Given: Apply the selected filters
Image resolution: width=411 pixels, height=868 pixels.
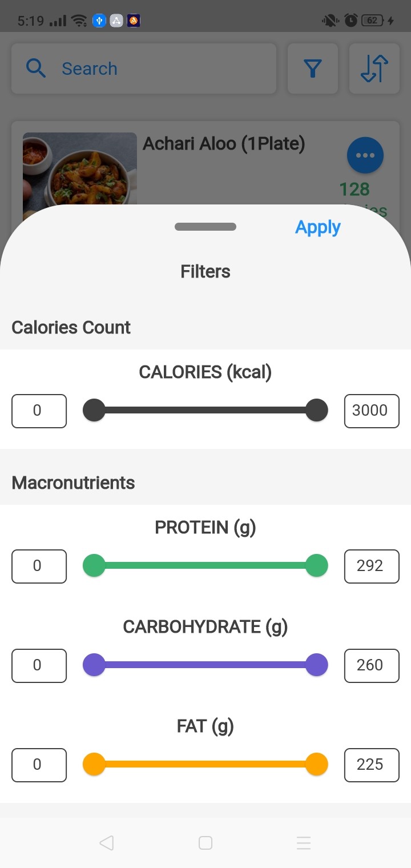Looking at the screenshot, I should (x=317, y=227).
